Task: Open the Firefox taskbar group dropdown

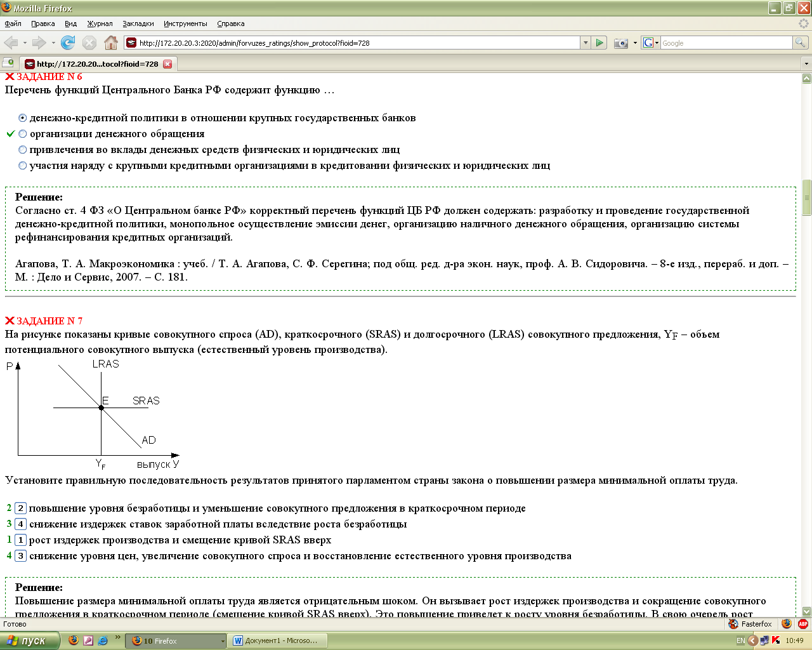Action: pyautogui.click(x=222, y=641)
